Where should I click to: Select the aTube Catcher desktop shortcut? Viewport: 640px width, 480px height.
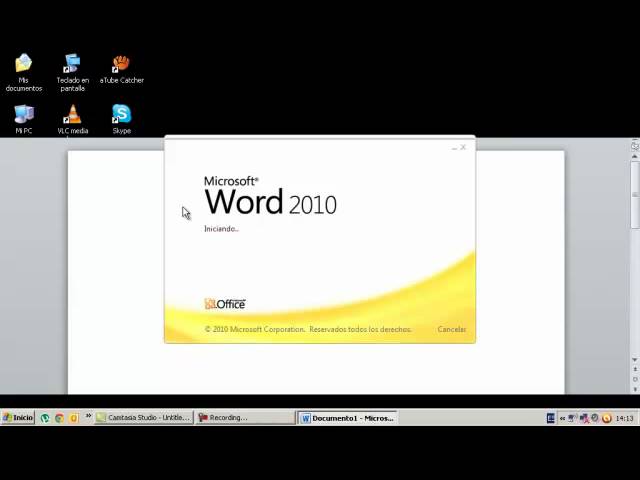point(122,69)
